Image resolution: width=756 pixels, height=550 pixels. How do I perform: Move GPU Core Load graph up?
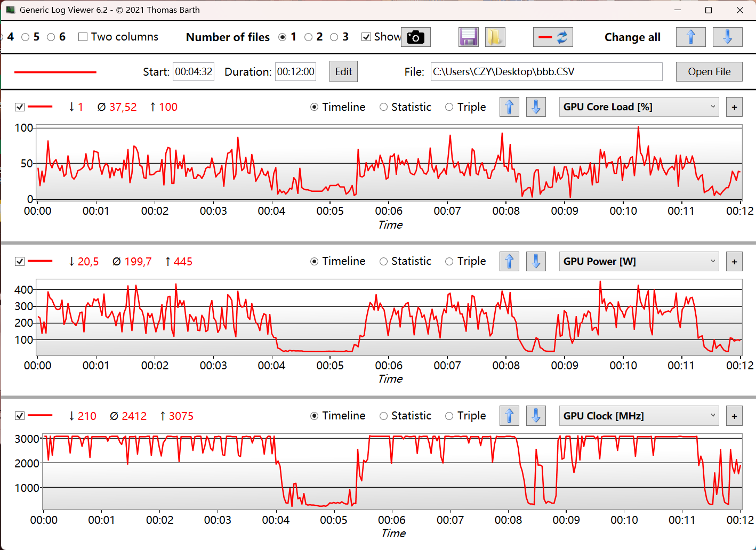509,107
